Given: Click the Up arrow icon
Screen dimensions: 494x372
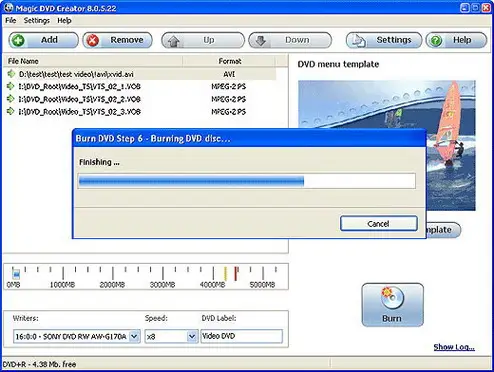Looking at the screenshot, I should (x=174, y=41).
